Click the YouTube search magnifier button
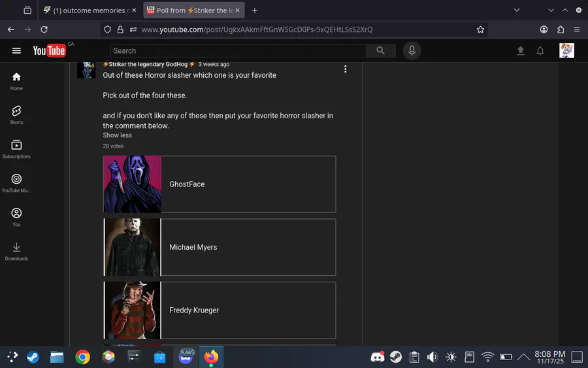The height and width of the screenshot is (368, 588). tap(380, 50)
